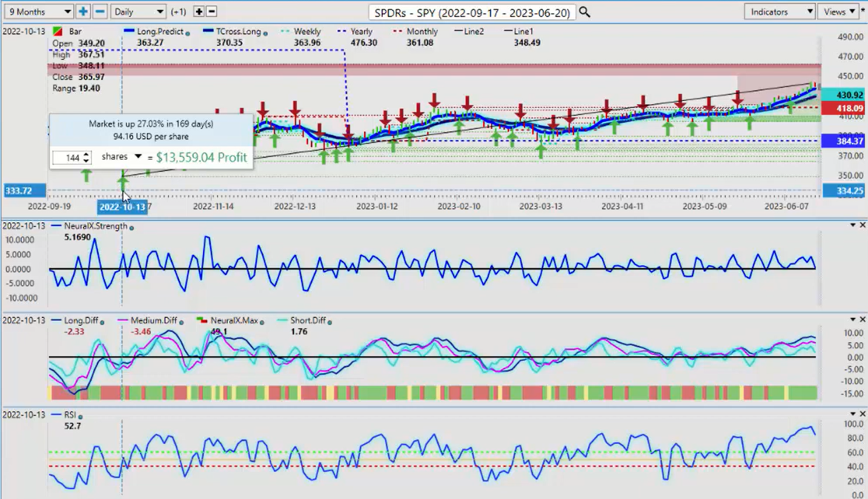Increase share count with stepper up arrow
Image resolution: width=868 pixels, height=499 pixels.
tap(87, 154)
